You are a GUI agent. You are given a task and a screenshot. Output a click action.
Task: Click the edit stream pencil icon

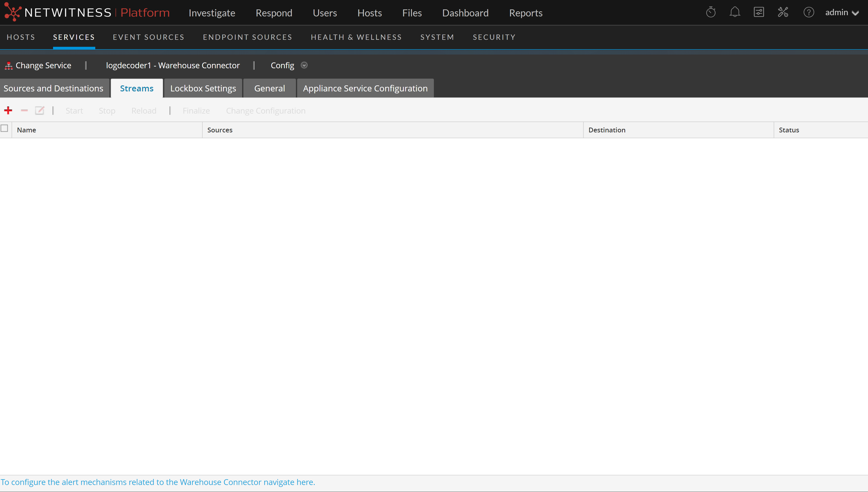click(x=40, y=110)
